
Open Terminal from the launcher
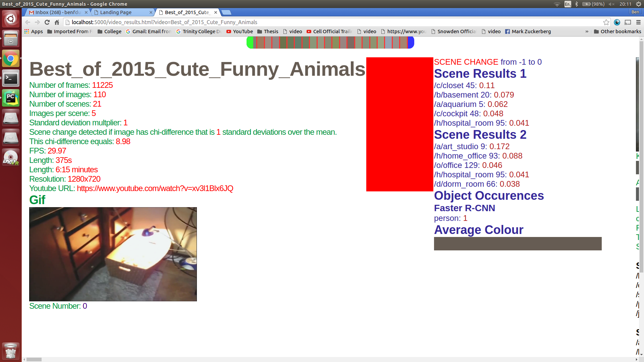click(11, 78)
